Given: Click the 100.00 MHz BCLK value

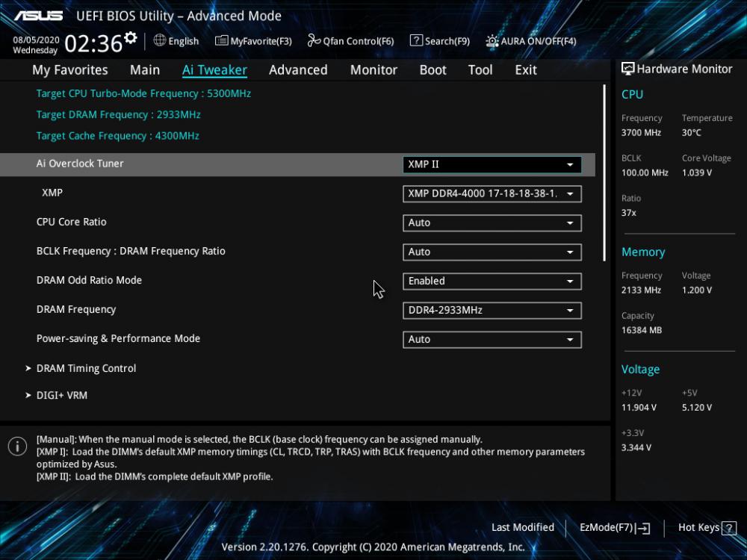Looking at the screenshot, I should click(x=645, y=173).
